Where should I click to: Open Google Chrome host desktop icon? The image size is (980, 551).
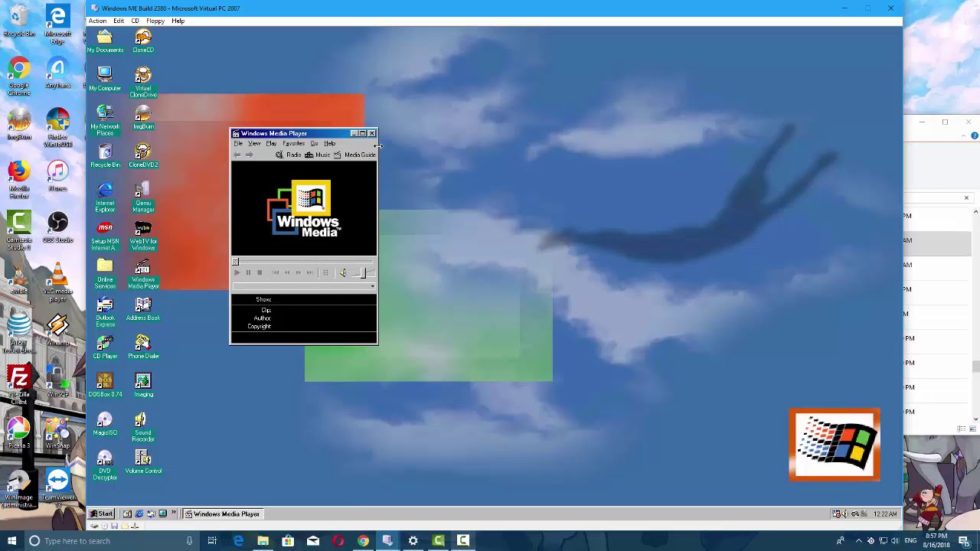(19, 77)
